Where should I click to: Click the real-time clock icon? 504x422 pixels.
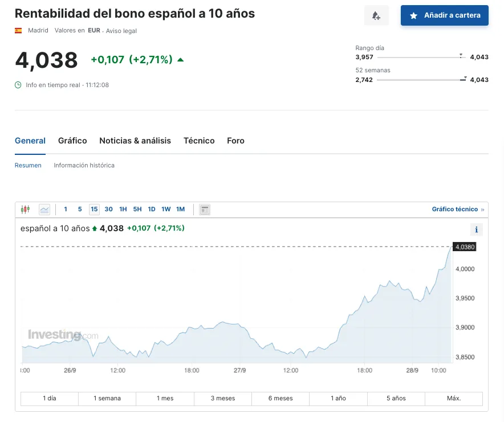18,85
